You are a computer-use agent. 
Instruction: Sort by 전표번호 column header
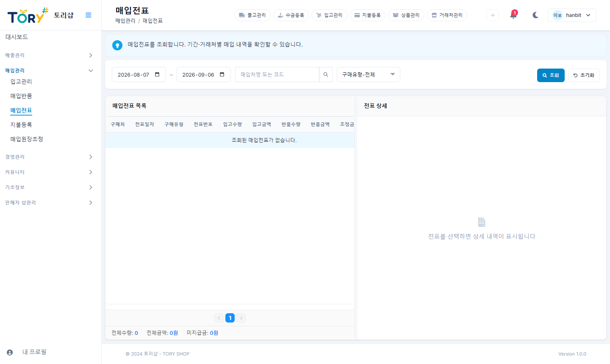pyautogui.click(x=203, y=124)
